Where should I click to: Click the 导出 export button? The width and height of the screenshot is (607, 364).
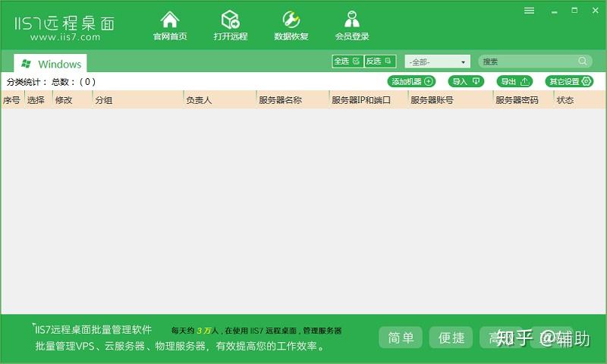(515, 82)
